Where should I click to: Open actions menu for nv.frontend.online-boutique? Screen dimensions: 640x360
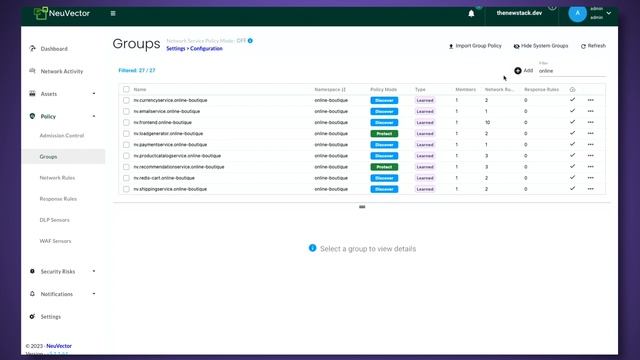[x=591, y=122]
